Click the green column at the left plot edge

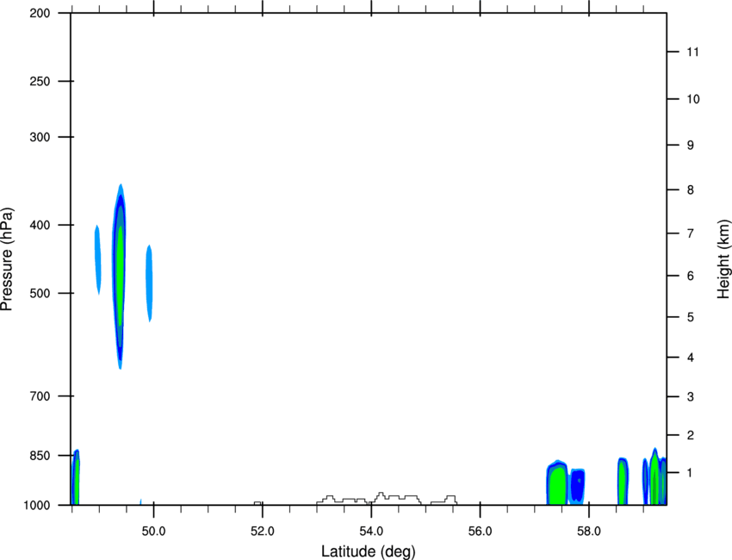pyautogui.click(x=75, y=477)
